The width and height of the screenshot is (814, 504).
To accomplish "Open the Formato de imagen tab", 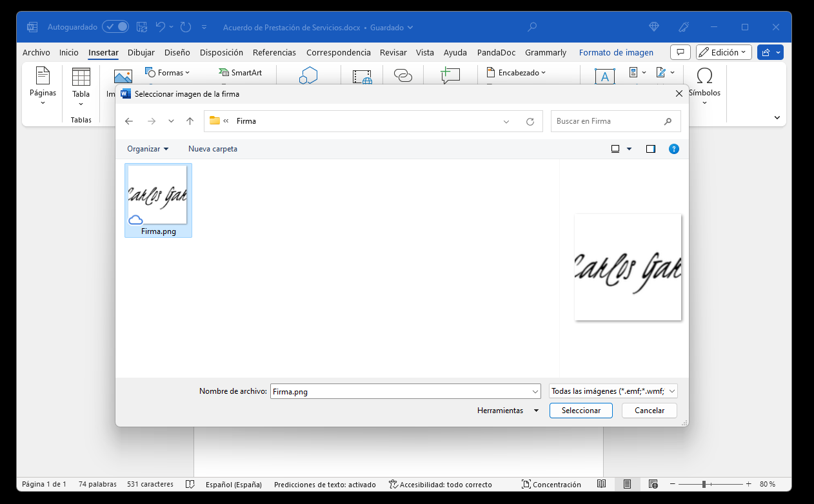I will [616, 53].
